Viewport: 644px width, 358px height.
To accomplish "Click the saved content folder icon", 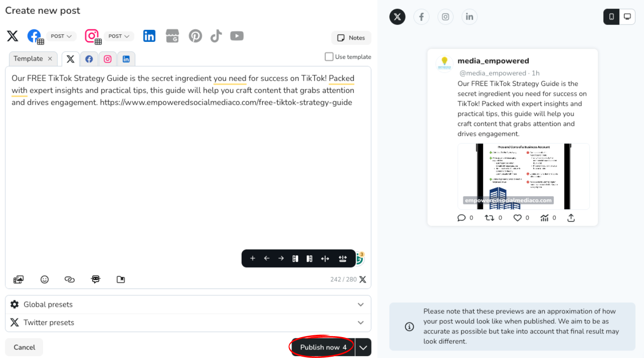I will (x=121, y=280).
